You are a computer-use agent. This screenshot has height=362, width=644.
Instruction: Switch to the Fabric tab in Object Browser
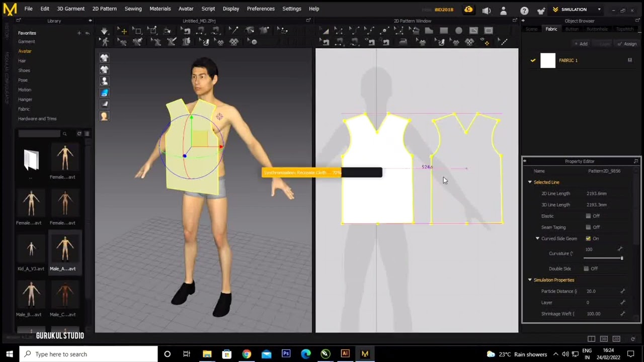(551, 29)
